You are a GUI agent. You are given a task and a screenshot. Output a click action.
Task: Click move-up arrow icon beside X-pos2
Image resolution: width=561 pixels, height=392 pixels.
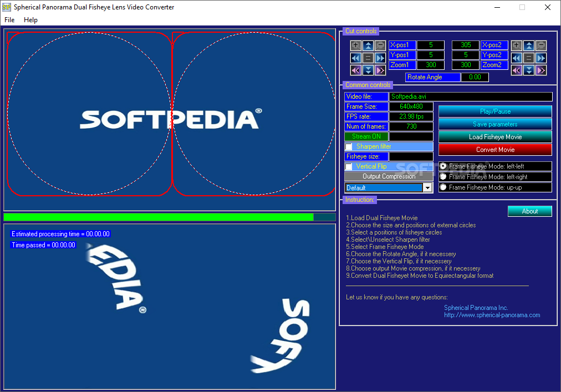(529, 45)
